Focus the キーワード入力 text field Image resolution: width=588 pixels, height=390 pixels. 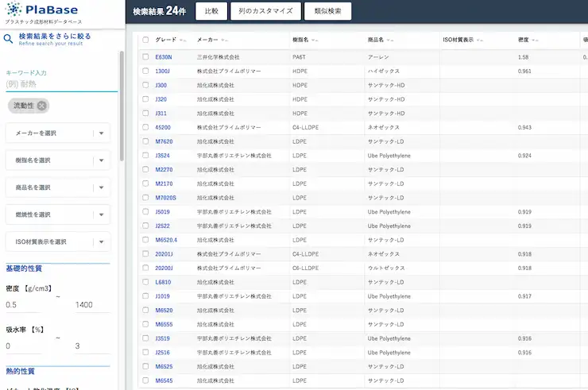tap(62, 84)
